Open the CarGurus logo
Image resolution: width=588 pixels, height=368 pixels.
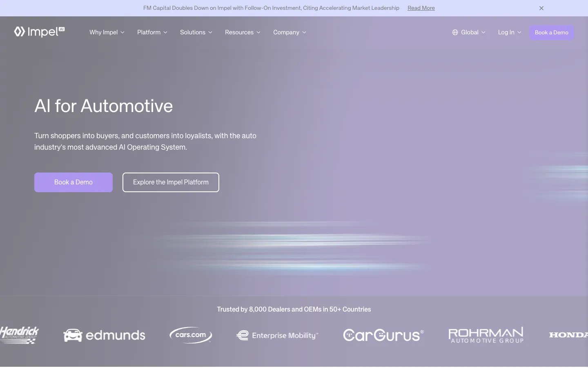coord(383,335)
